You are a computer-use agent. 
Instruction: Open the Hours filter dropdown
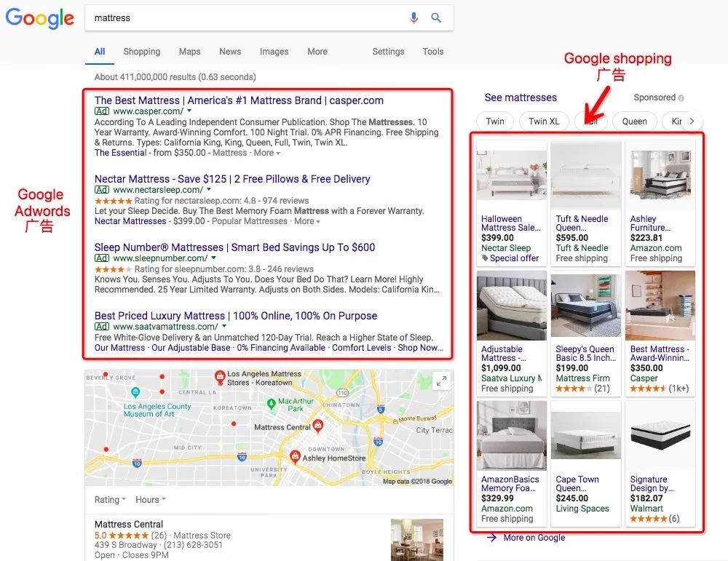coord(150,500)
